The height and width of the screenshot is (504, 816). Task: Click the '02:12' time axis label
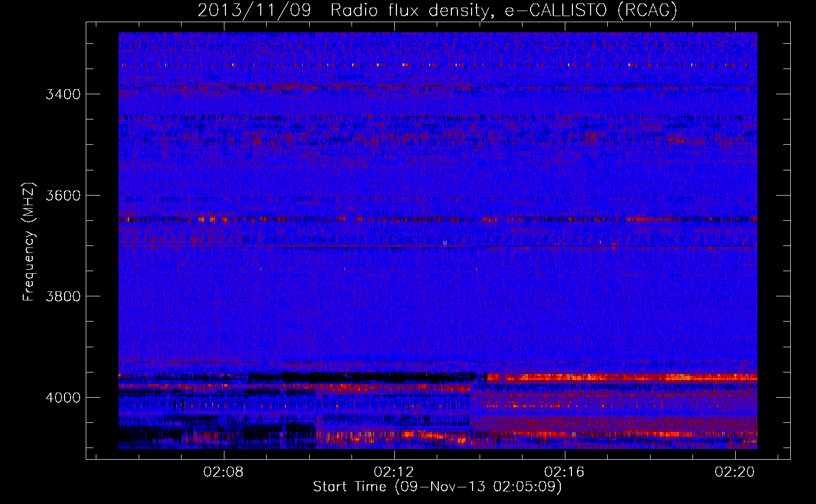[x=394, y=472]
